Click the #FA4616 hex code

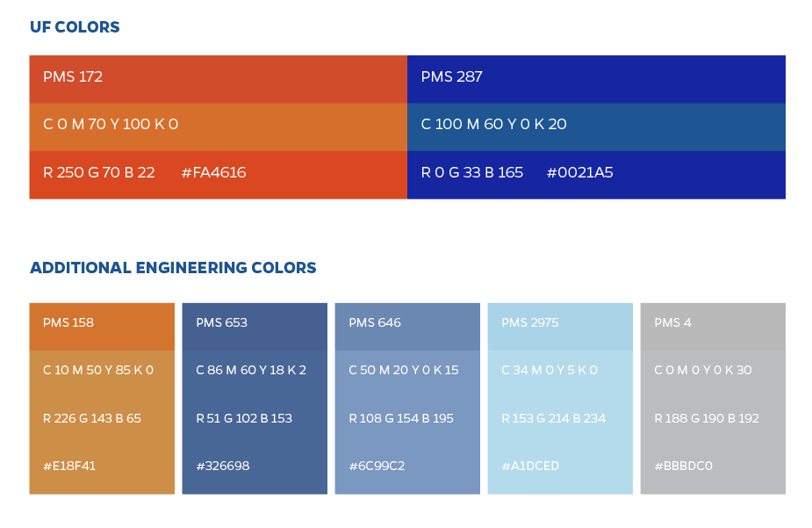coord(213,173)
